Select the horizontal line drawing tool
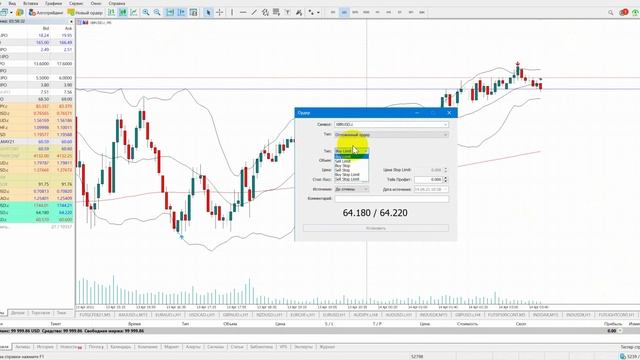This screenshot has height=360, width=640. [243, 13]
